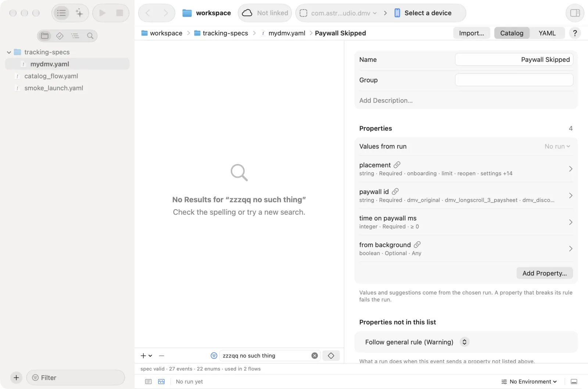The image size is (588, 389).
Task: Select the outline list sidebar icon
Action: click(x=75, y=36)
